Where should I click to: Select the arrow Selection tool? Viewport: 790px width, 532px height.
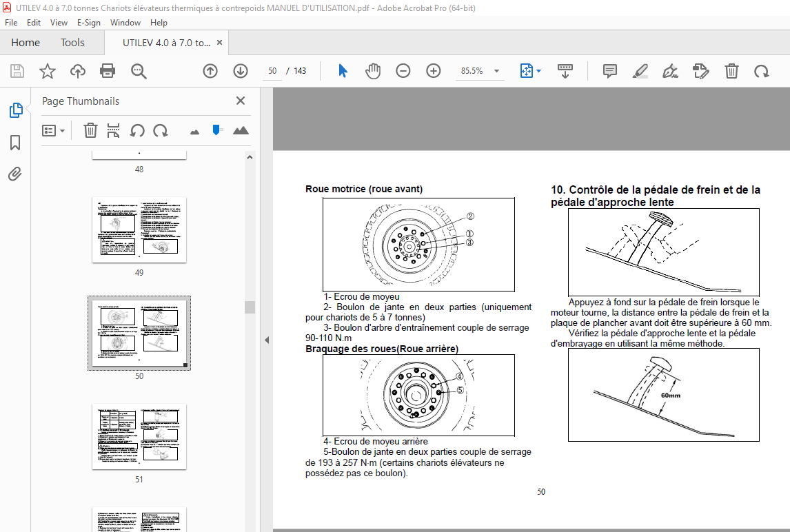coord(343,71)
